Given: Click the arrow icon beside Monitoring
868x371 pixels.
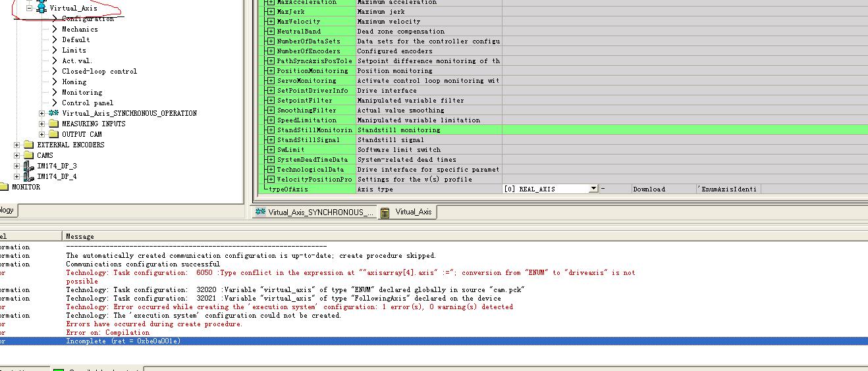Looking at the screenshot, I should tap(55, 92).
